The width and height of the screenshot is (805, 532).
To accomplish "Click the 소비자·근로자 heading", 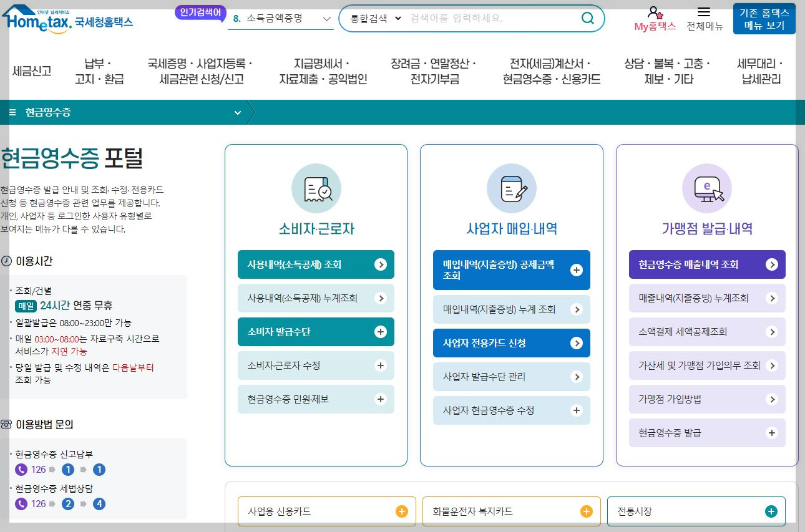I will click(x=316, y=229).
